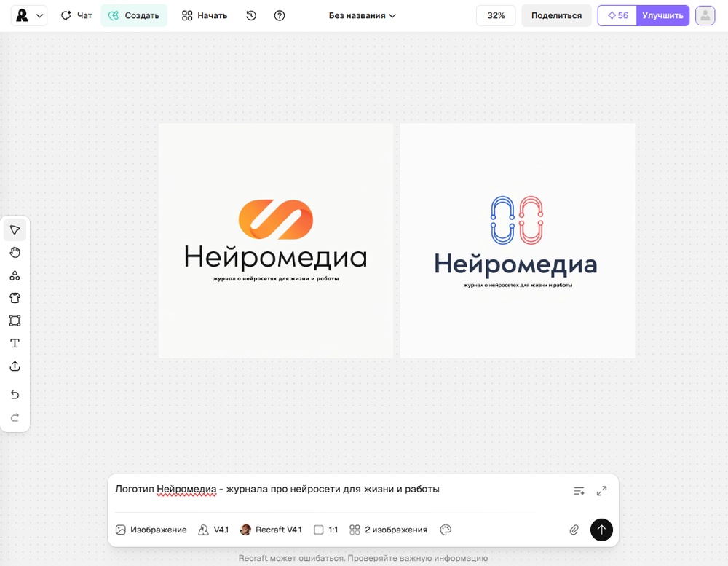Open the shapes tool in sidebar

coord(15,275)
